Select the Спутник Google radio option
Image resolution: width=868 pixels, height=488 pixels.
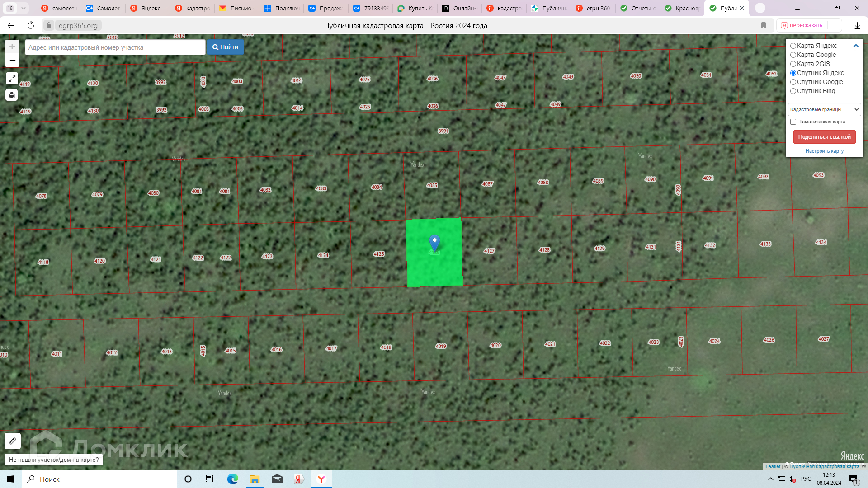(793, 82)
